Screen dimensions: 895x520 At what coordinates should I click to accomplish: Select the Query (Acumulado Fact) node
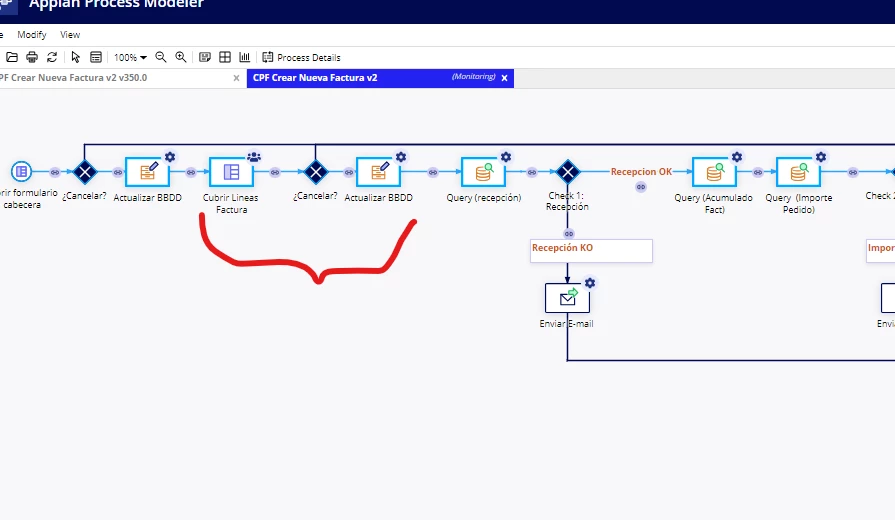pyautogui.click(x=714, y=172)
